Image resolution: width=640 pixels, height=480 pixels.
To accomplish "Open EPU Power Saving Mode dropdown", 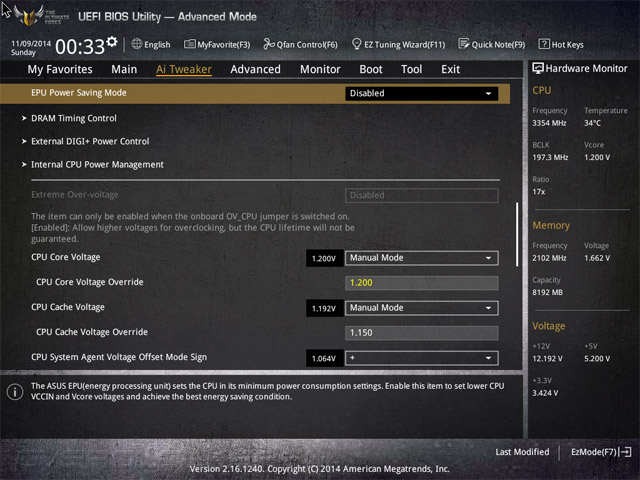I will [422, 93].
